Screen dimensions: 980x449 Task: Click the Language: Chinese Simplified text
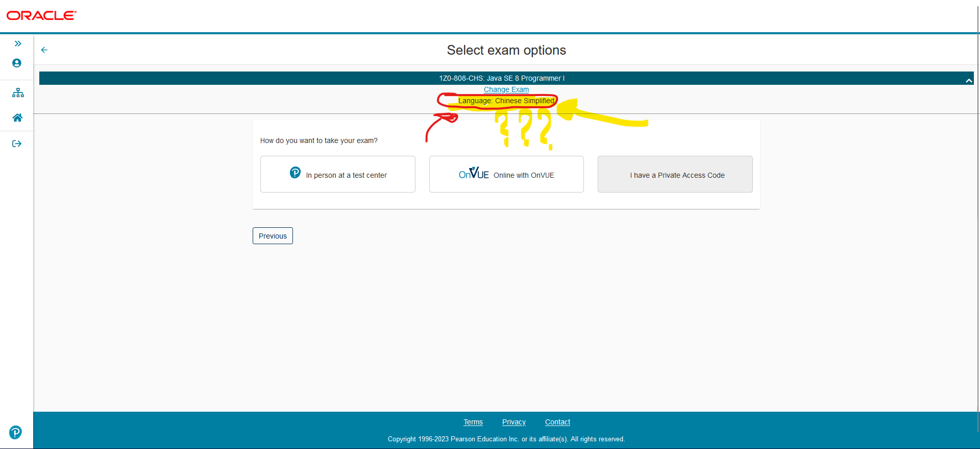point(506,101)
